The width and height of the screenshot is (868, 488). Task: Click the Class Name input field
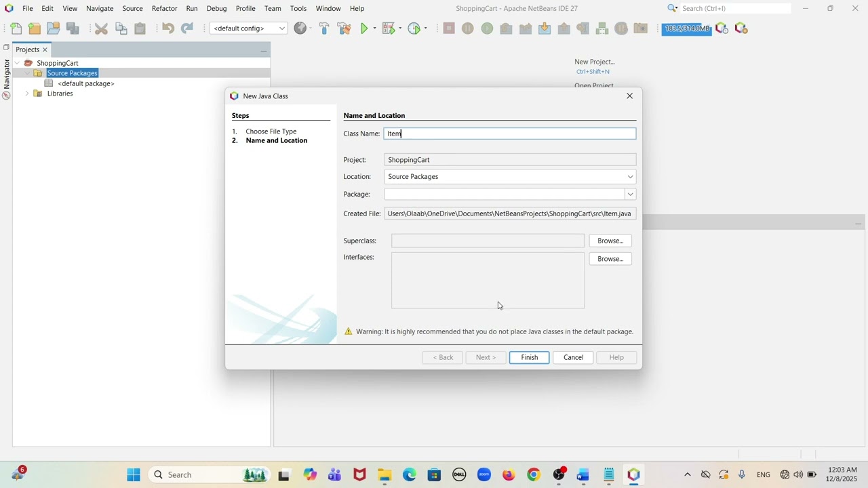point(510,134)
